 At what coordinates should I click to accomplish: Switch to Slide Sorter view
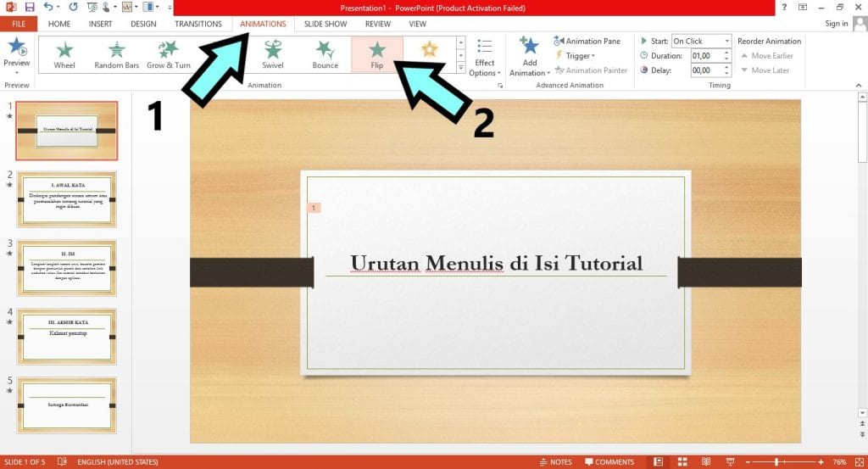tap(682, 462)
